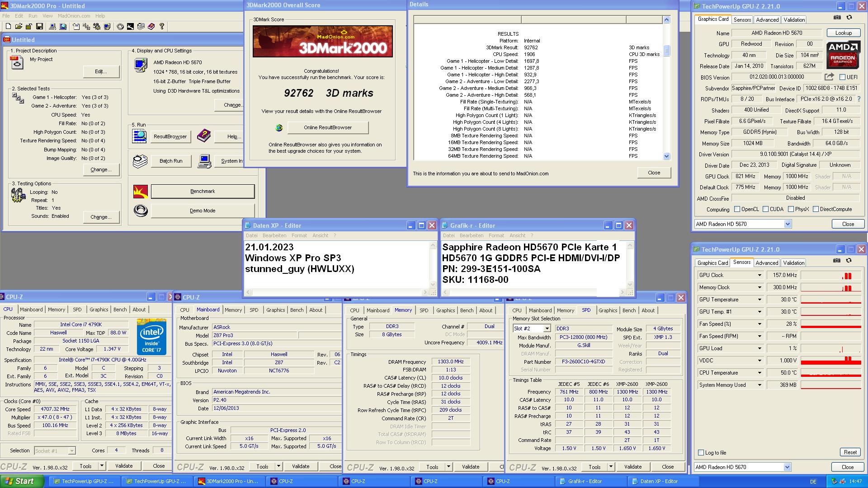Image resolution: width=868 pixels, height=488 pixels.
Task: Click the camera icon in the GPU-Z Sensors window
Action: (837, 260)
